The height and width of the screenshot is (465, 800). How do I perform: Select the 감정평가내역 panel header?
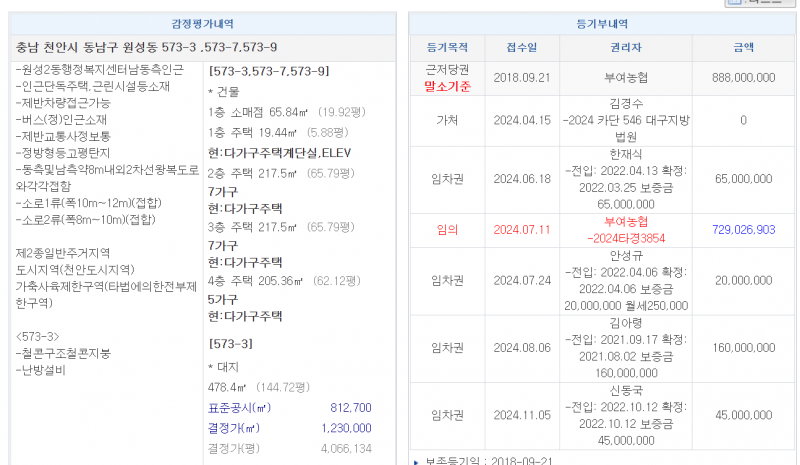(x=203, y=23)
